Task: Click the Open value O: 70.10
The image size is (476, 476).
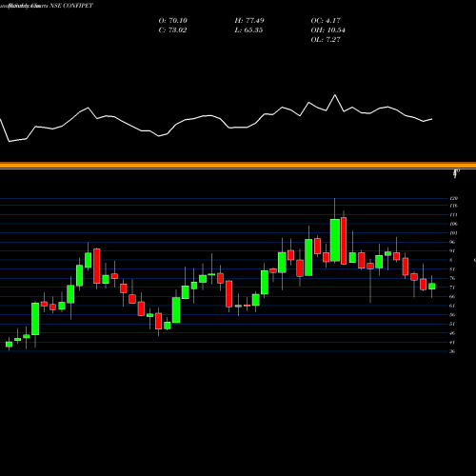Action: click(x=173, y=21)
